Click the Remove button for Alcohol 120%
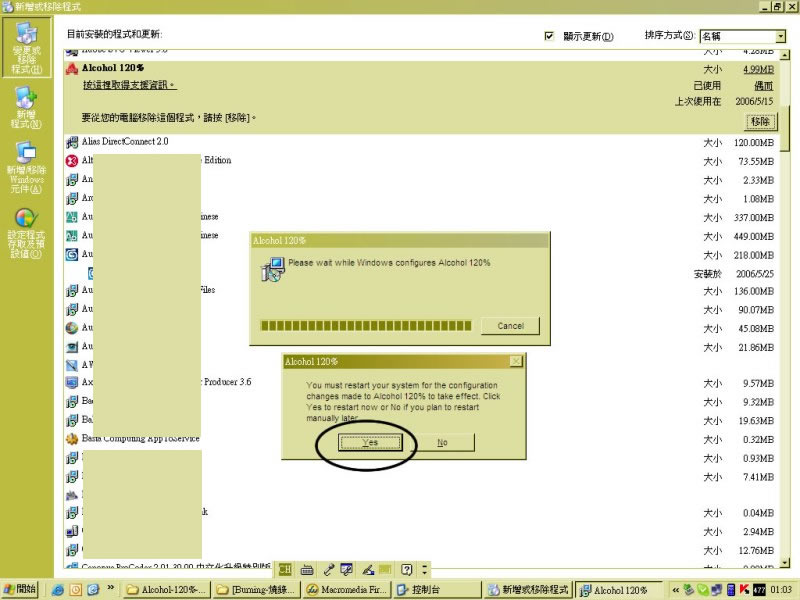800x600 pixels. (x=760, y=121)
